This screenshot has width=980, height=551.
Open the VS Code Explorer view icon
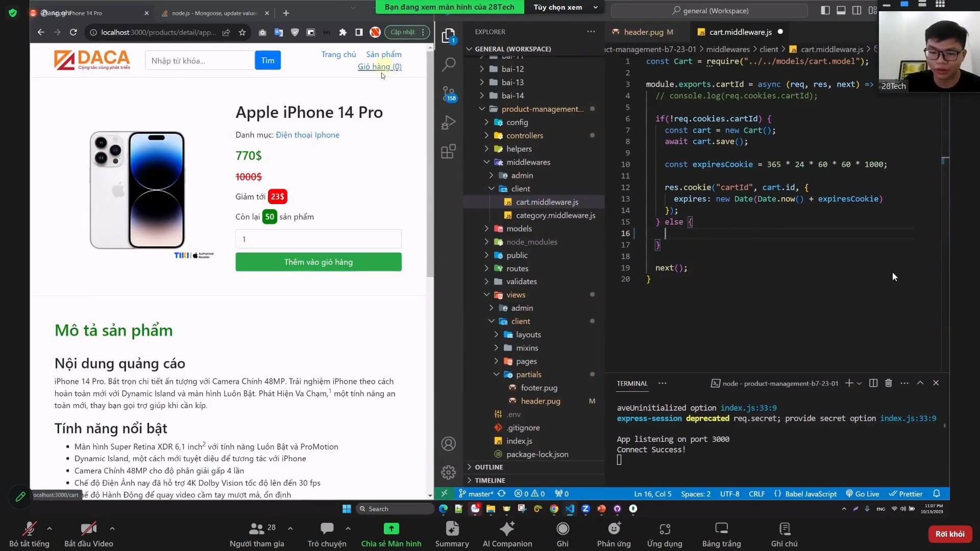coord(448,36)
